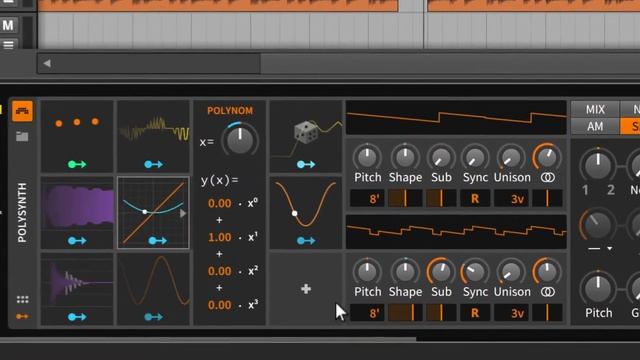Viewport: 640px width, 360px height.
Task: Open oscillator 1 octave 8' selector
Action: click(x=367, y=199)
